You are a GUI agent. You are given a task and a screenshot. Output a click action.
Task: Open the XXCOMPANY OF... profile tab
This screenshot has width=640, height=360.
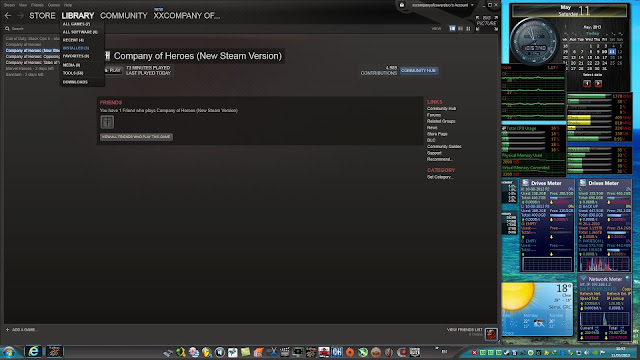tap(187, 16)
